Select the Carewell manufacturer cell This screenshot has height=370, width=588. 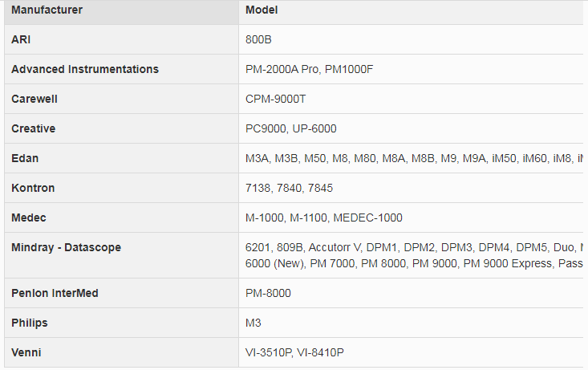click(x=34, y=99)
